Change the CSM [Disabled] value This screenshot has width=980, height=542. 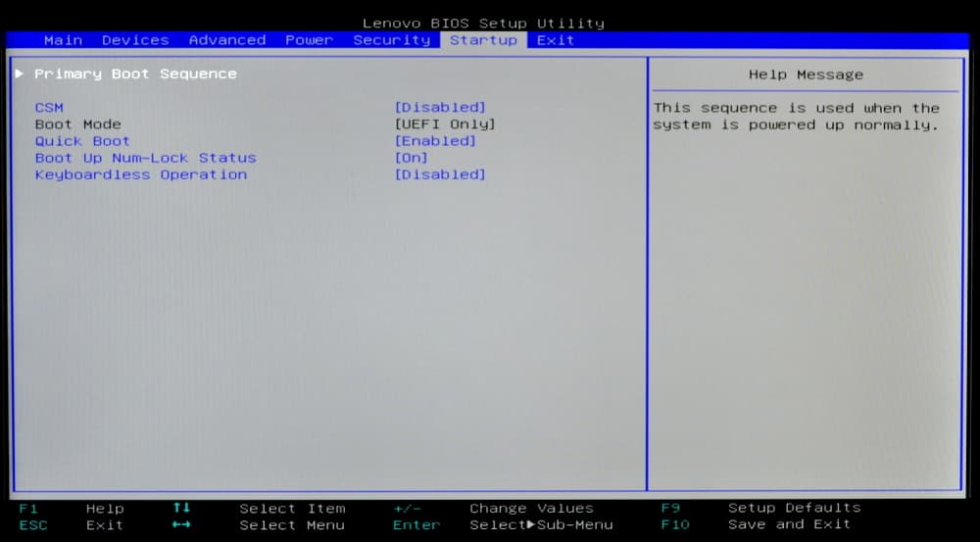click(440, 108)
